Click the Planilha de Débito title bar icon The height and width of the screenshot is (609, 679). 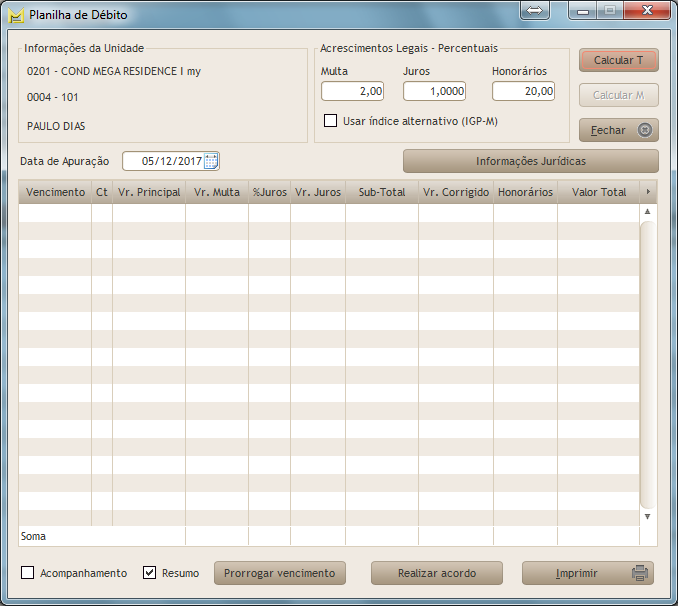[x=15, y=16]
